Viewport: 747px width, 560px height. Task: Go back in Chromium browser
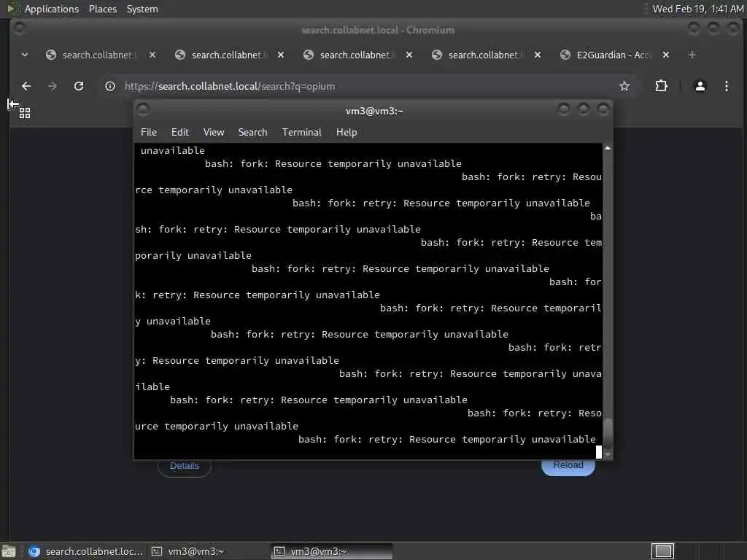tap(26, 86)
